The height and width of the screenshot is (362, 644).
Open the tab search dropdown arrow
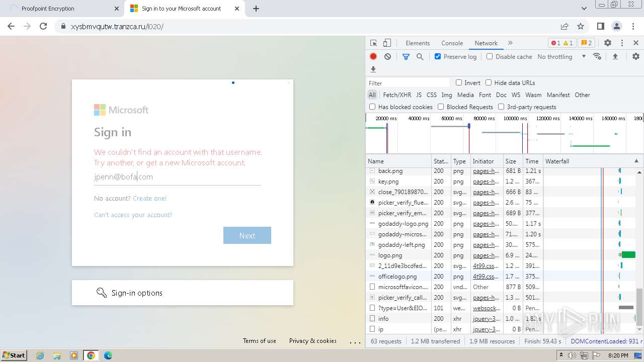(584, 9)
